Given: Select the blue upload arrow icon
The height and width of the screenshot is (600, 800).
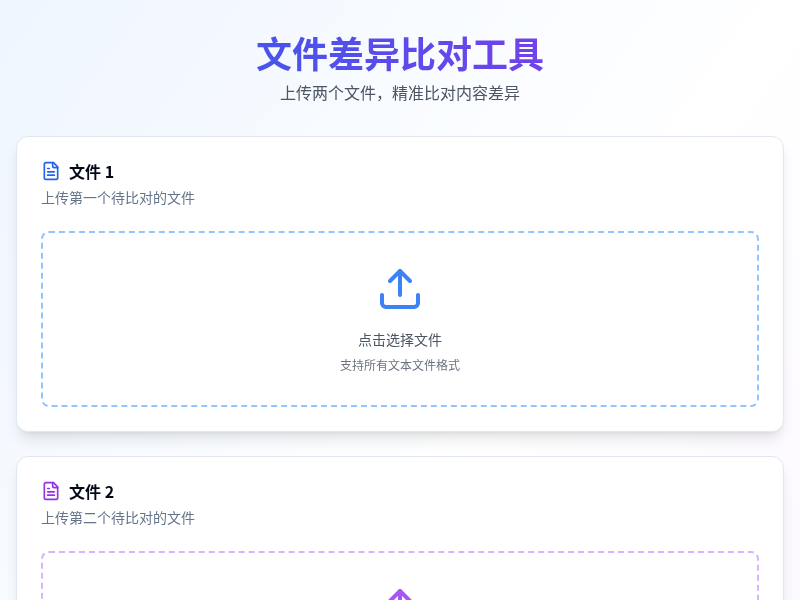Looking at the screenshot, I should [399, 289].
